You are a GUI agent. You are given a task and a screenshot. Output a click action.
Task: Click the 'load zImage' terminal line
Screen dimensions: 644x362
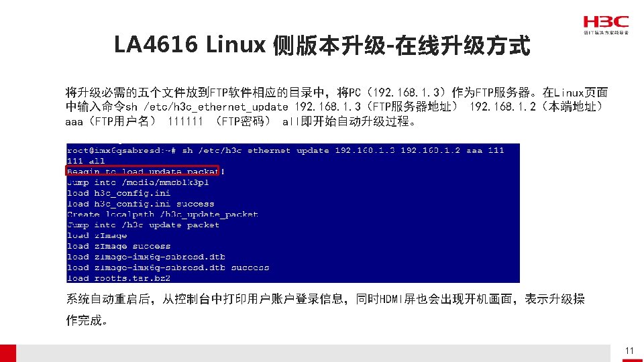coord(97,235)
